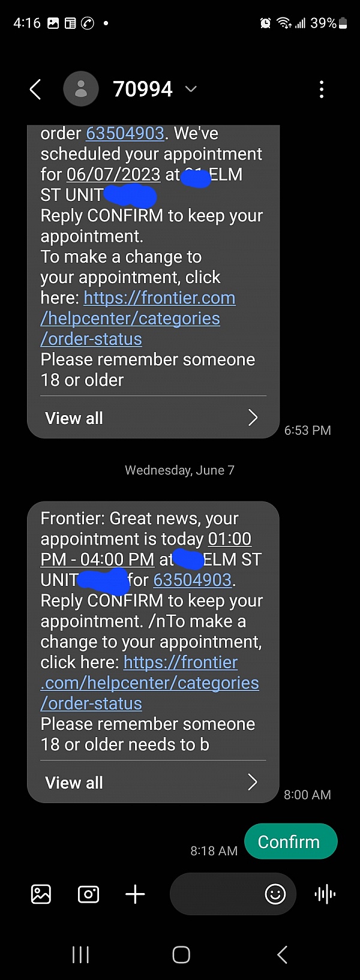The height and width of the screenshot is (980, 360).
Task: Tap the 06/07/2023 date link
Action: click(113, 175)
